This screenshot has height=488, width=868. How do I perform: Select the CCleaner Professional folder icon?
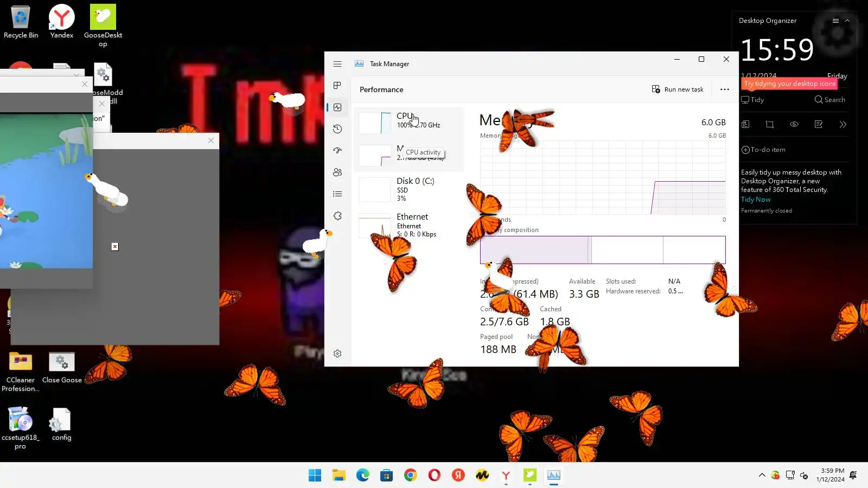pyautogui.click(x=21, y=372)
